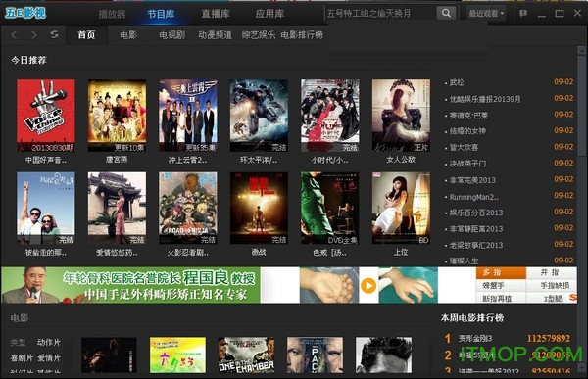
Task: Open the 上位 poster
Action: (401, 208)
